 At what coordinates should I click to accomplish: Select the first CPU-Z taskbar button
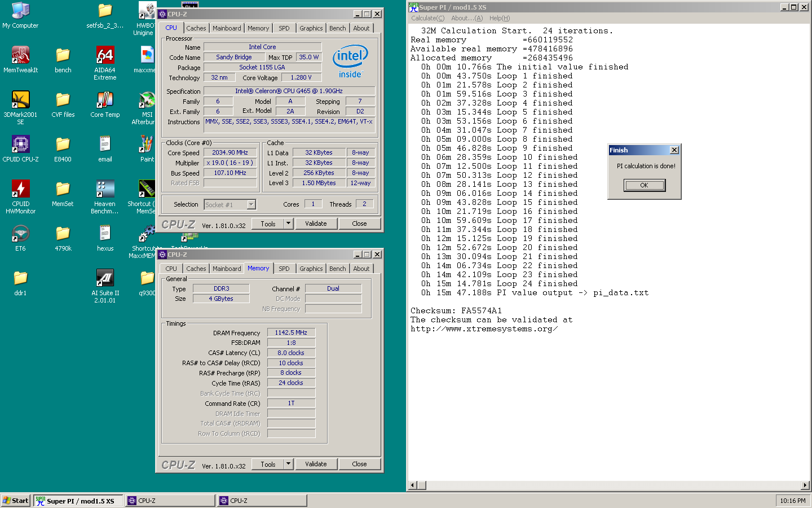point(170,501)
